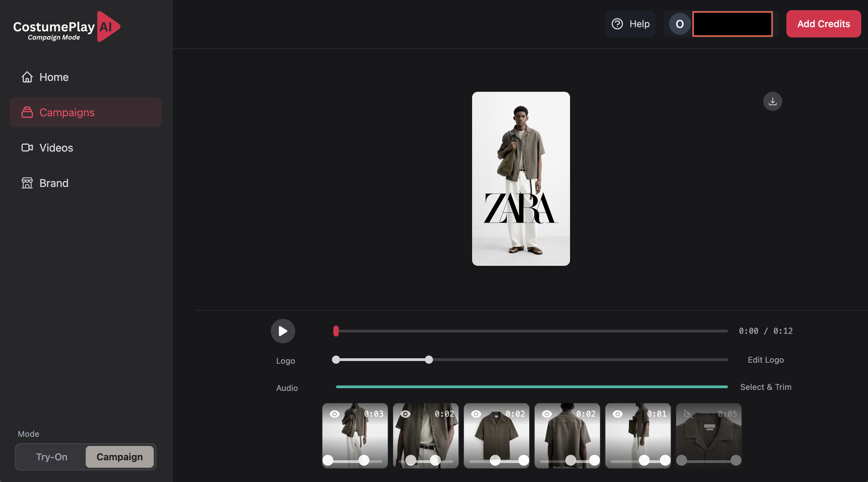Click the Add Credits button

(x=823, y=24)
